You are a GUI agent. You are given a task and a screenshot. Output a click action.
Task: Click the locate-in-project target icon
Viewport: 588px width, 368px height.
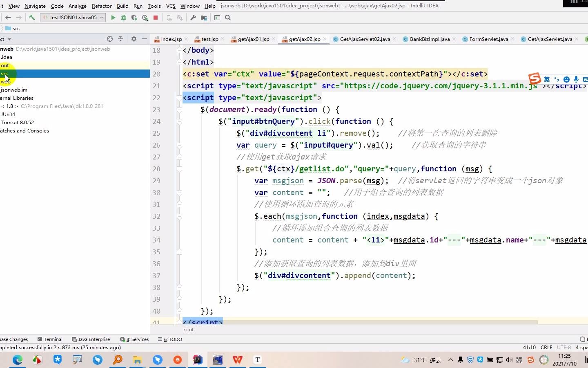110,39
